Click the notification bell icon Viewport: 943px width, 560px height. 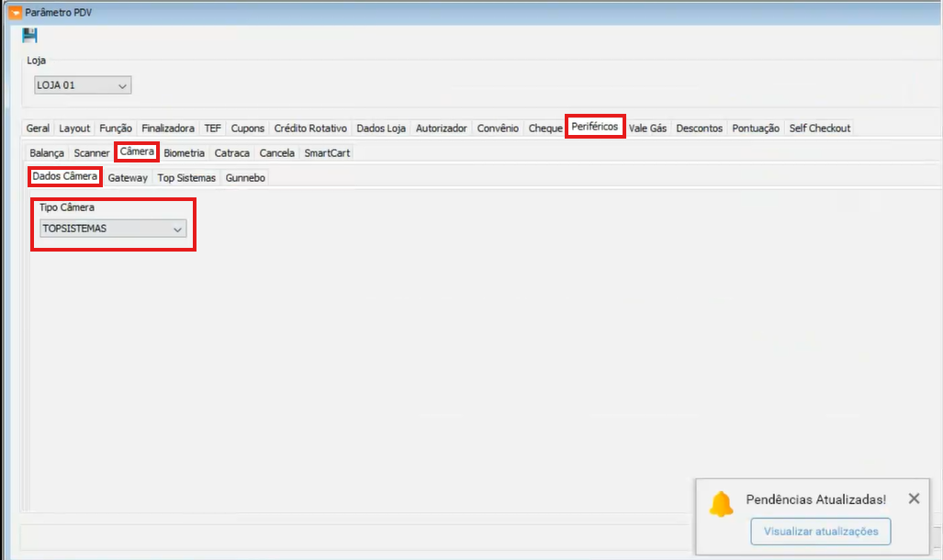pyautogui.click(x=722, y=503)
